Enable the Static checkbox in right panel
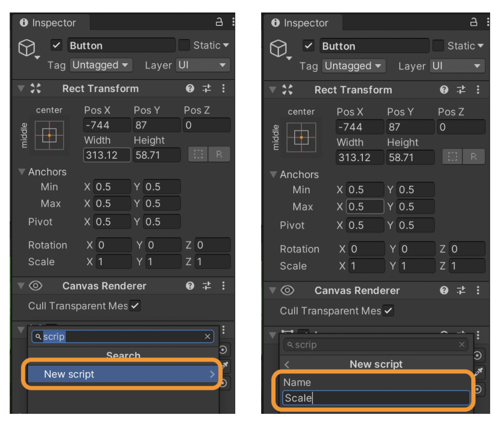504x421 pixels. tap(438, 46)
